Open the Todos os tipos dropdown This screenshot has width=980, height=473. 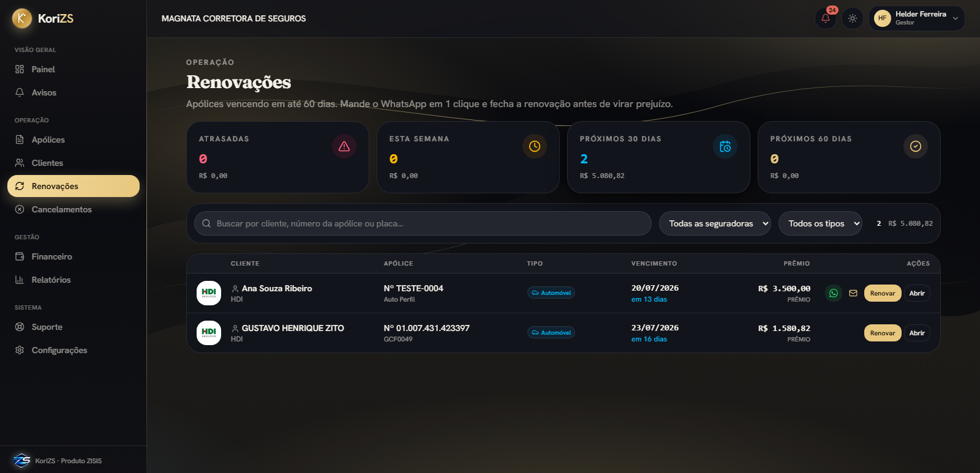click(820, 223)
